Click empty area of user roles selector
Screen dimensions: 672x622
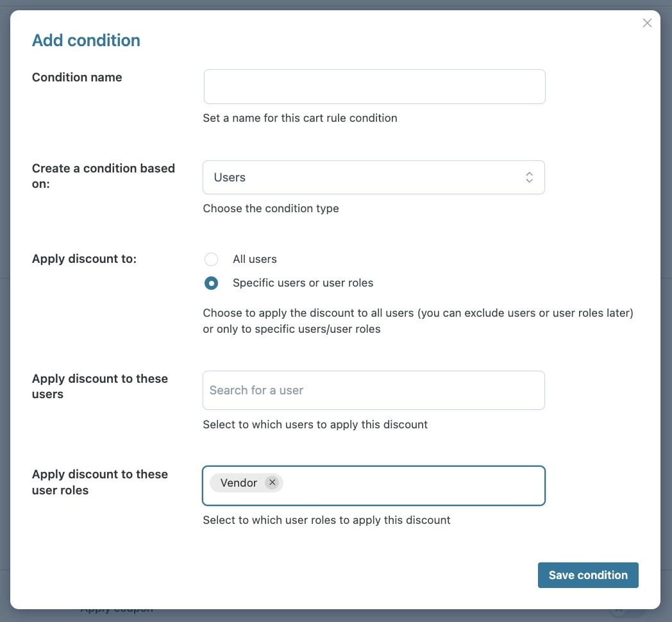410,485
